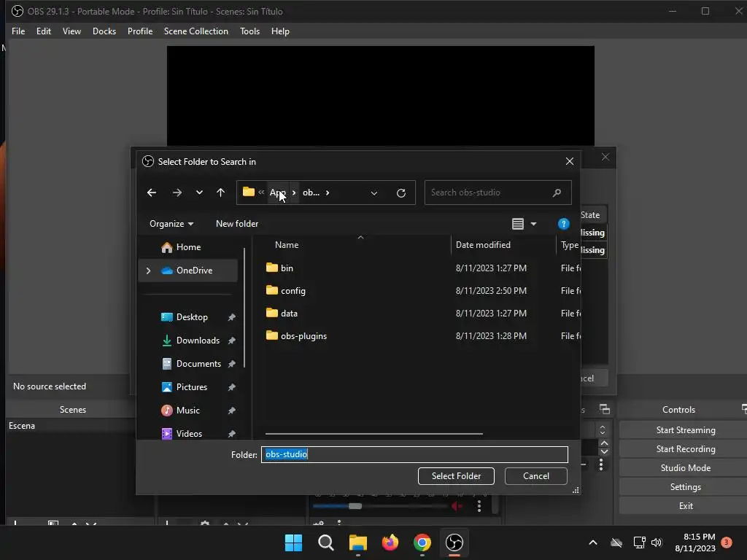Open the Edit menu in OBS
The width and height of the screenshot is (747, 560).
click(x=43, y=31)
